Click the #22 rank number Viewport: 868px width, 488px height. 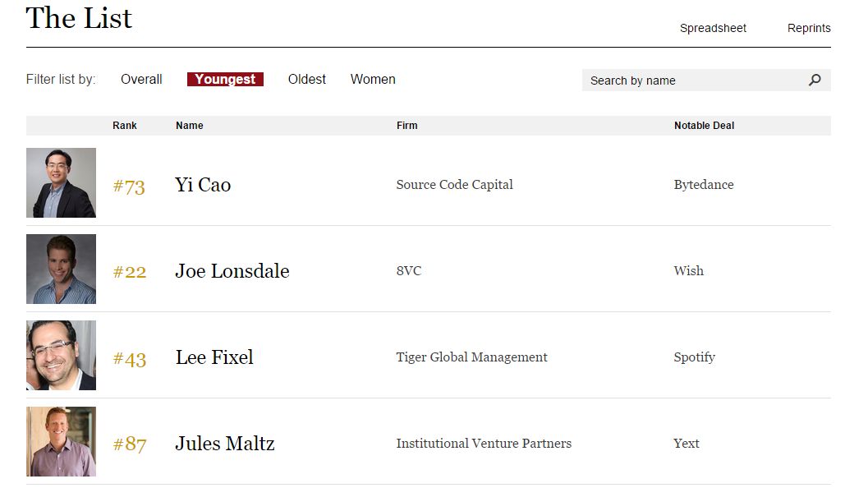pyautogui.click(x=130, y=272)
